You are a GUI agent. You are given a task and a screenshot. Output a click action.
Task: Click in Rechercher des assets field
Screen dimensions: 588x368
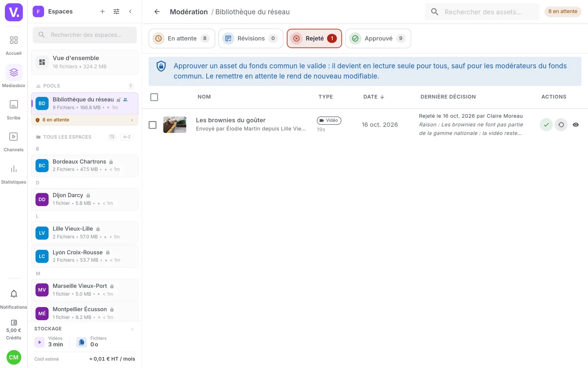click(x=482, y=12)
